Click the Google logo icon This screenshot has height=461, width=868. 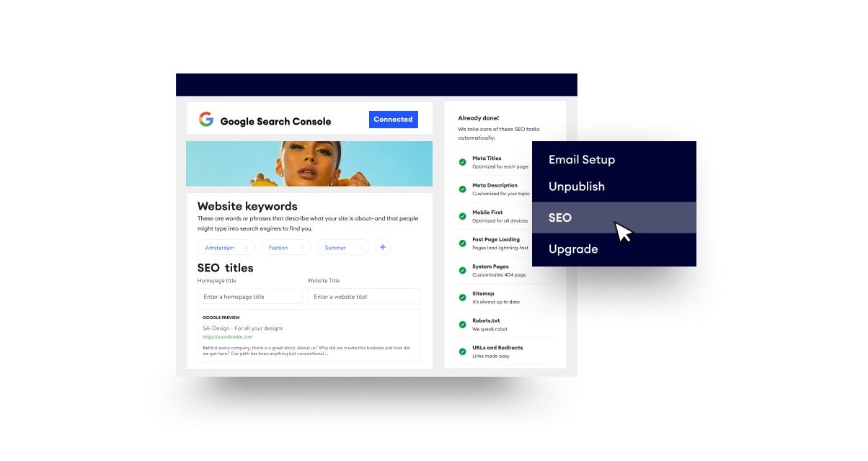click(x=206, y=120)
